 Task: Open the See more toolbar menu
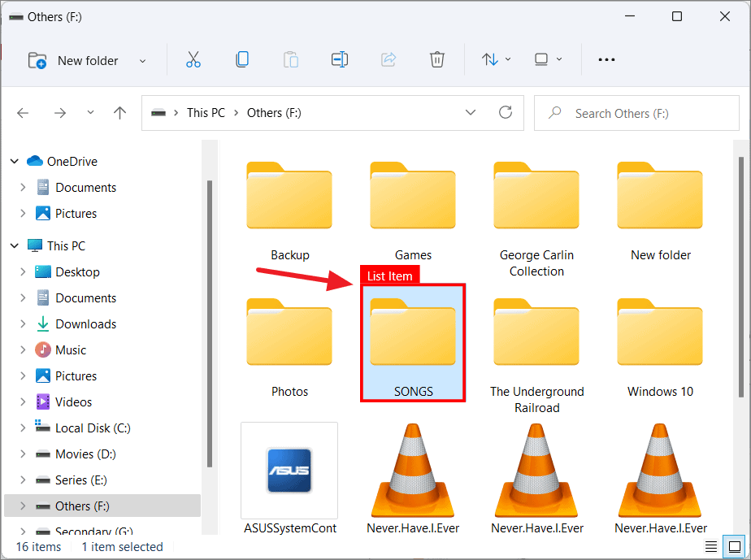pyautogui.click(x=606, y=59)
